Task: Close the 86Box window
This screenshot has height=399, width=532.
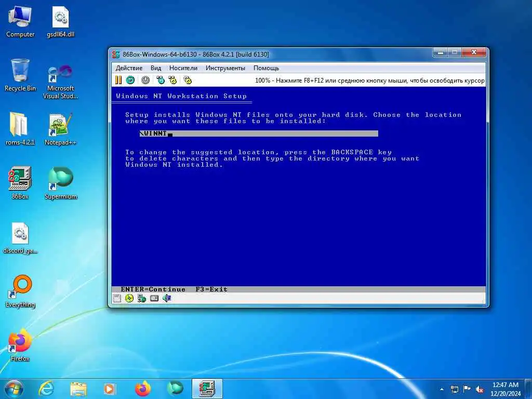Action: click(x=474, y=52)
